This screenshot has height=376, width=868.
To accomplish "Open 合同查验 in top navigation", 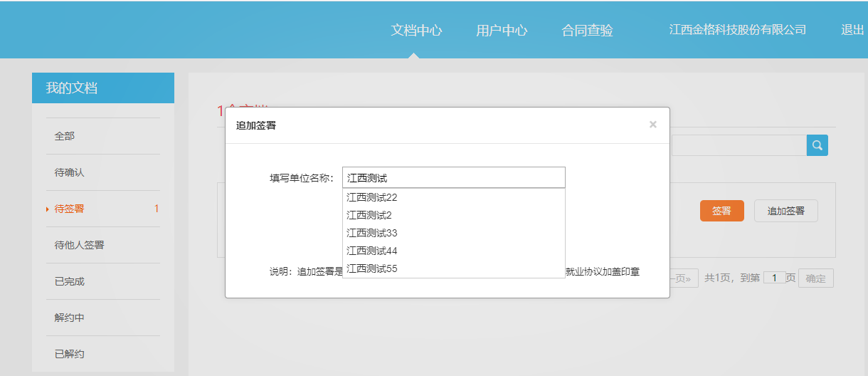I will [x=587, y=30].
